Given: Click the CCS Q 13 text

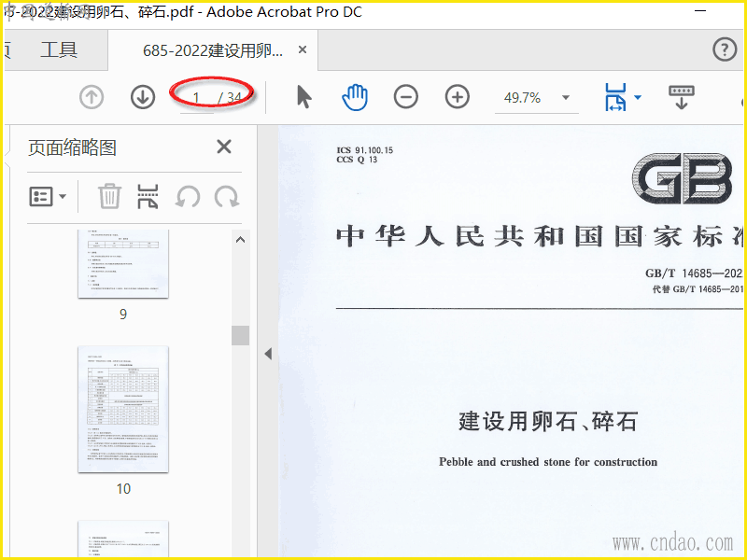Looking at the screenshot, I should click(x=357, y=160).
